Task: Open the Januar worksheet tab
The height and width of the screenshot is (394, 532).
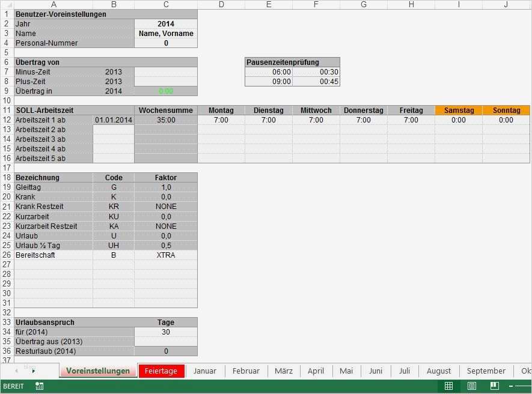Action: [x=204, y=371]
